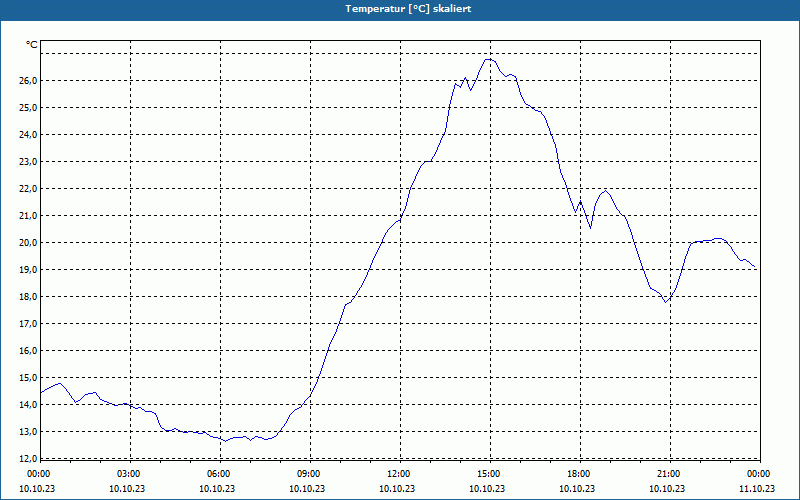This screenshot has height=500, width=800.
Task: Click the 21,0 y-axis label
Action: coord(28,216)
